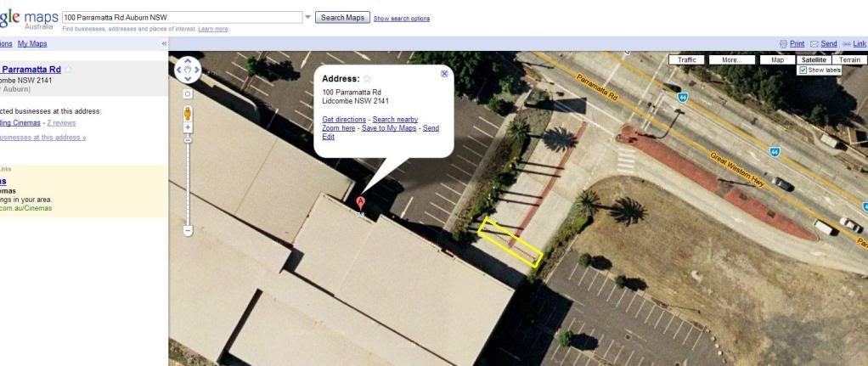Open the My Maps tab
868x366 pixels.
[x=32, y=44]
